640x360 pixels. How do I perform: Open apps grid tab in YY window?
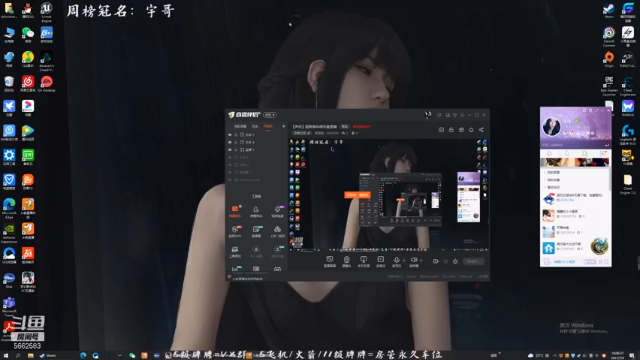click(603, 153)
